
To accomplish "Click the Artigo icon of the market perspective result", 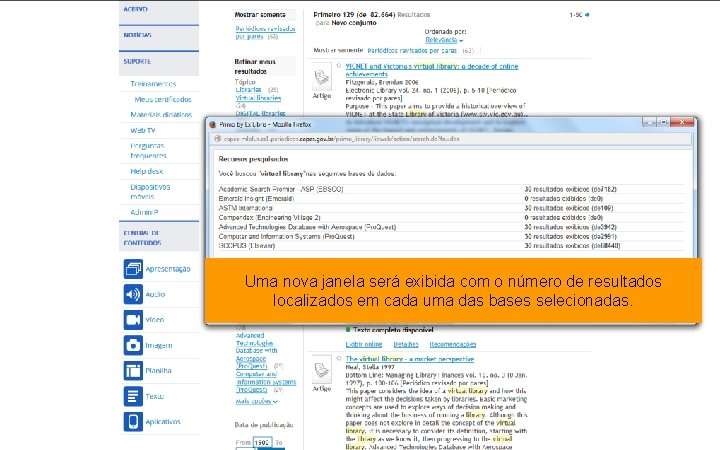I will coord(321,370).
